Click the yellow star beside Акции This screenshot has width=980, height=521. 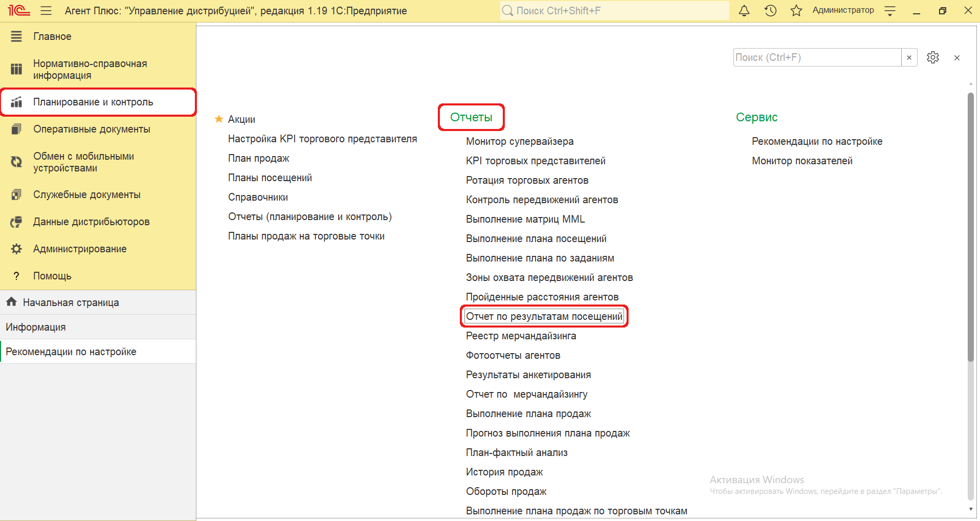click(x=219, y=119)
